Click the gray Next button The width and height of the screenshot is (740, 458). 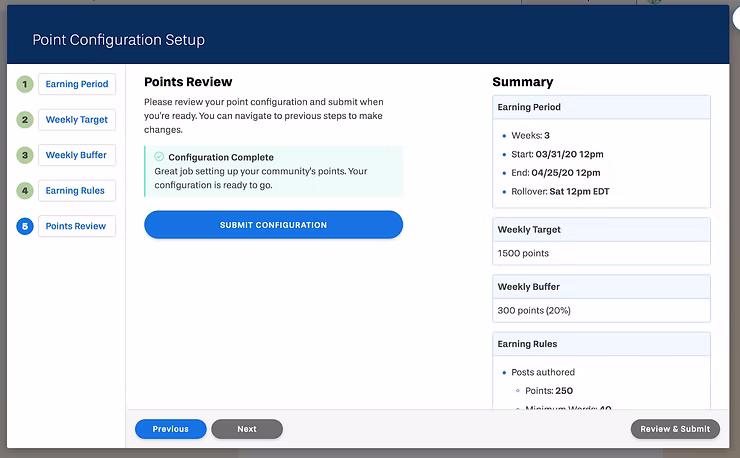click(247, 429)
